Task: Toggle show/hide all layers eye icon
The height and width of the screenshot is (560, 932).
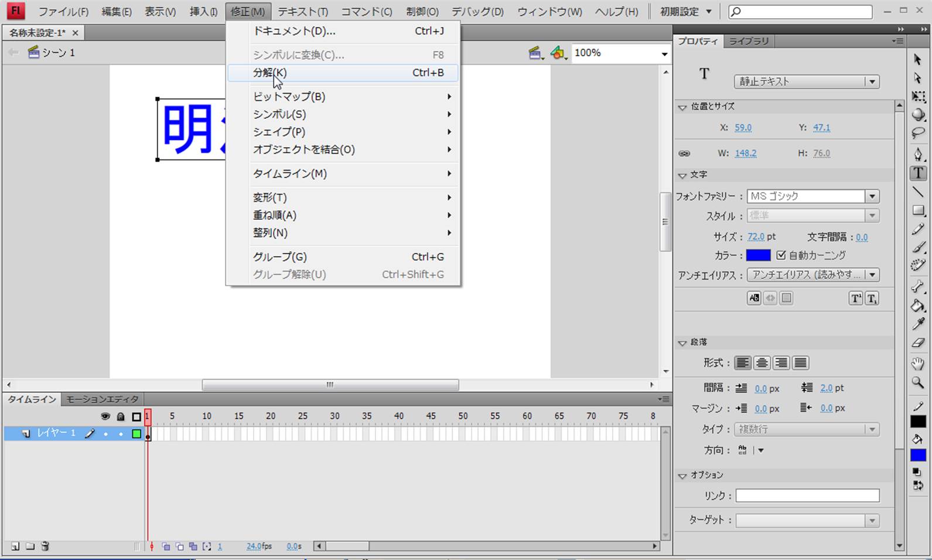Action: point(105,416)
